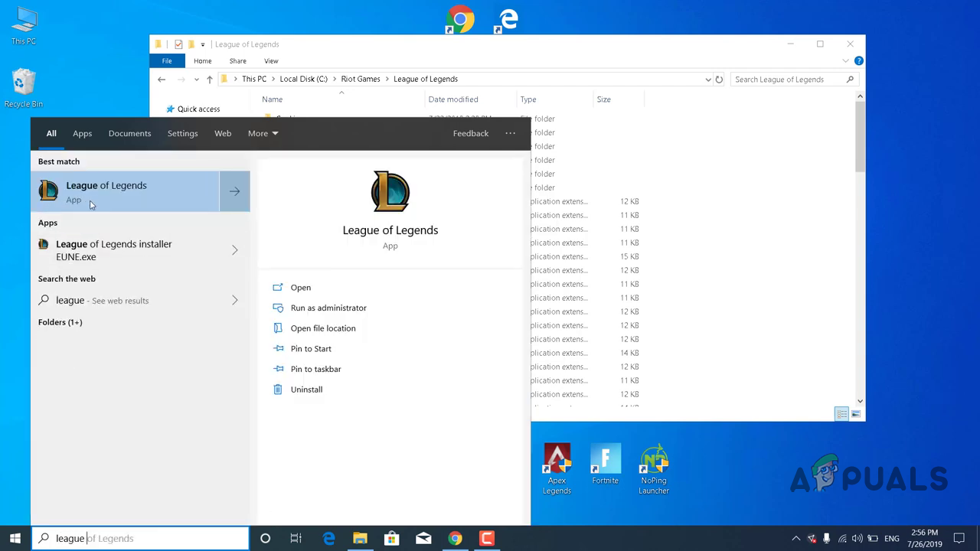Select the Documents search tab
This screenshot has width=980, height=551.
[x=129, y=133]
